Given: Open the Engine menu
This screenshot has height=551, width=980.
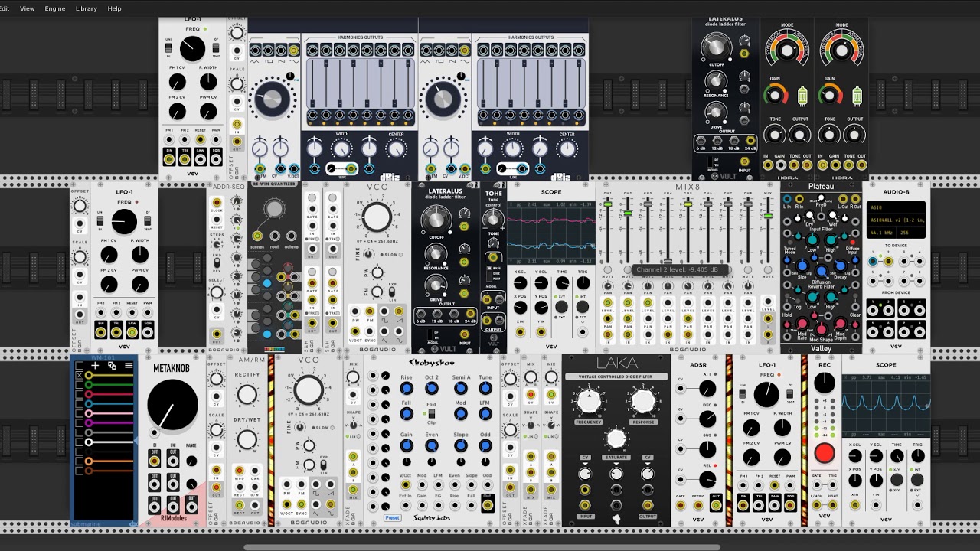Looking at the screenshot, I should click(55, 8).
